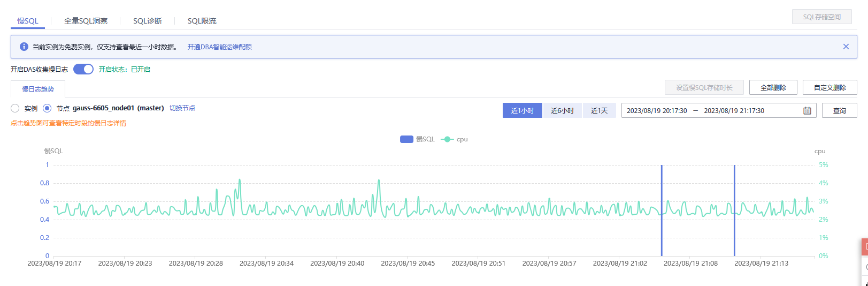The height and width of the screenshot is (286, 868).
Task: Switch to the 全量SQL洞察 tab
Action: (86, 21)
